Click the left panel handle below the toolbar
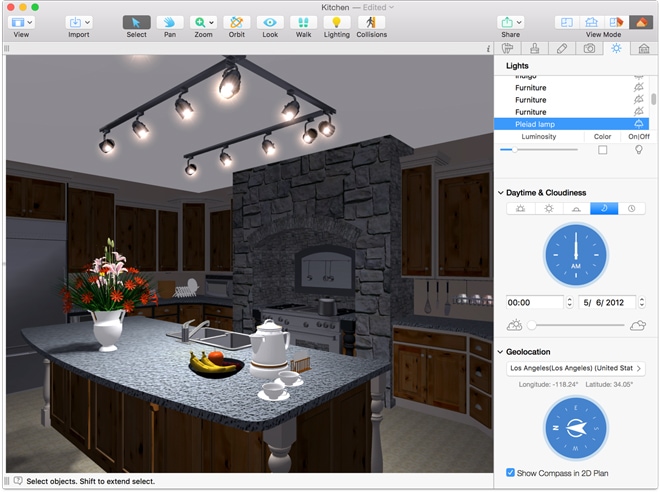This screenshot has height=492, width=660. coord(7,48)
